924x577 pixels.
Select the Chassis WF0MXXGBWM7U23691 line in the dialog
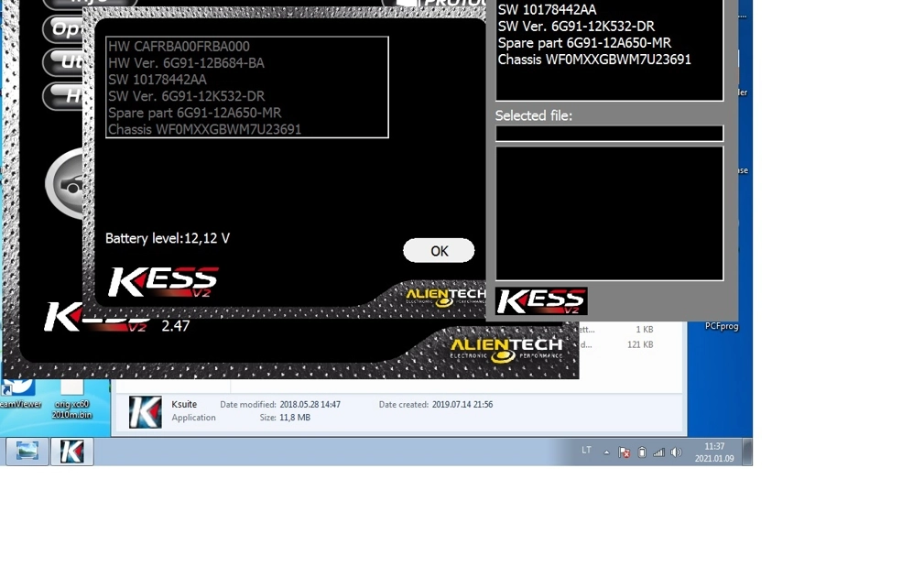pos(204,129)
